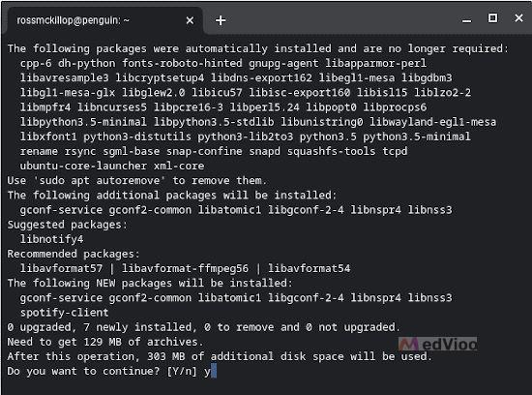This screenshot has width=532, height=395.
Task: Click 'Need to get 129 MB of archives.' line
Action: coord(105,342)
